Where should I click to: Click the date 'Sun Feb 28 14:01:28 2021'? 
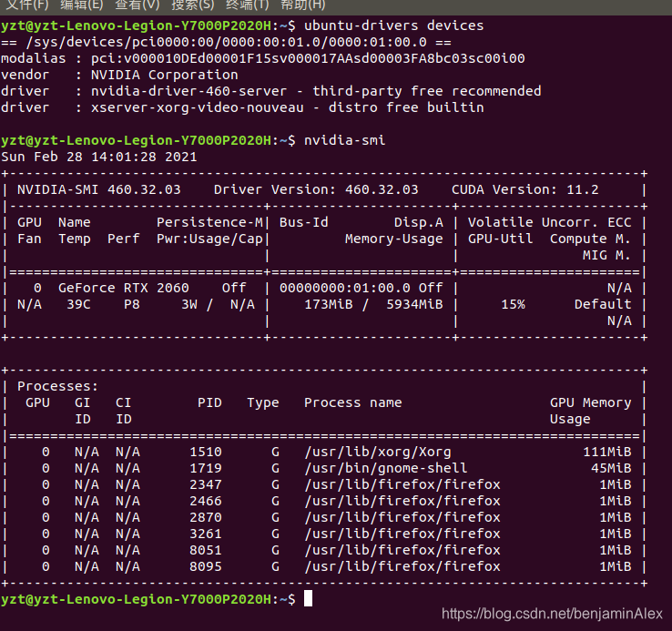click(99, 157)
